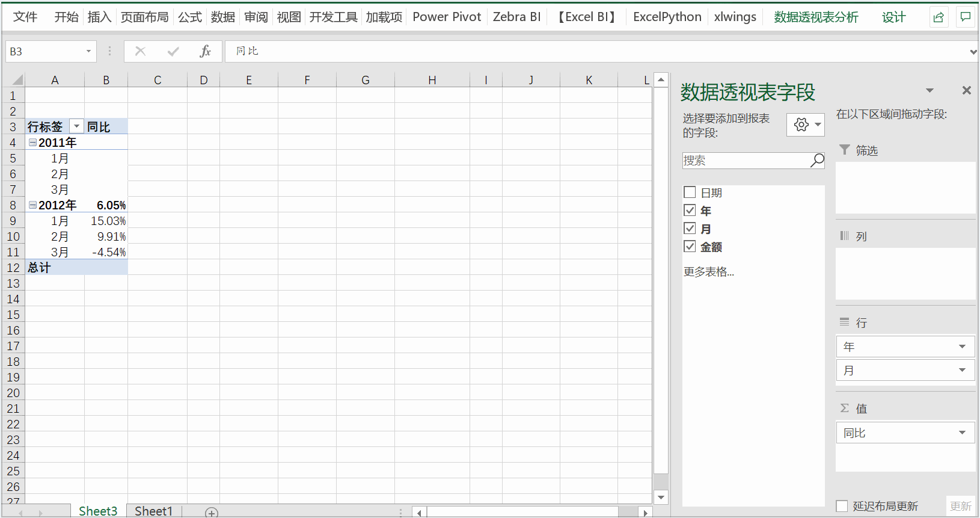
Task: Click the cancel entry X icon
Action: tap(140, 51)
